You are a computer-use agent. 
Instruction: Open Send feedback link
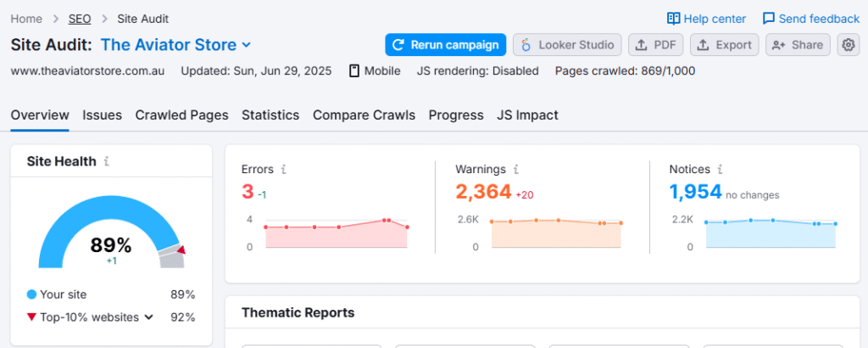pos(811,19)
